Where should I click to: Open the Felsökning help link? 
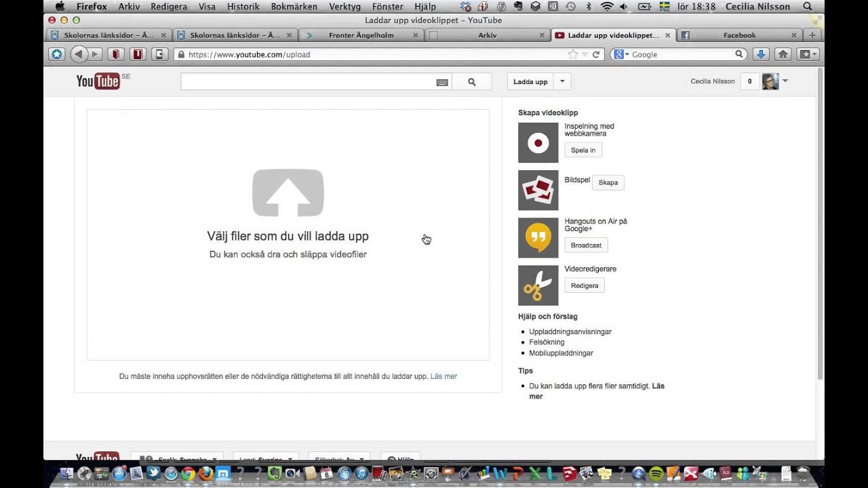click(547, 342)
